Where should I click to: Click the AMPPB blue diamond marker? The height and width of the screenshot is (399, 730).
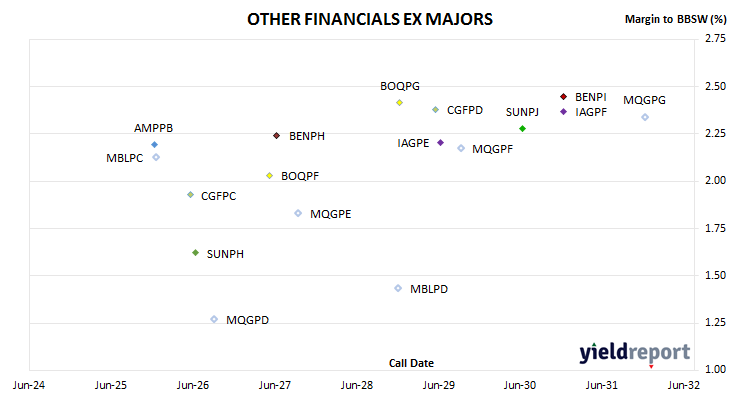155,145
